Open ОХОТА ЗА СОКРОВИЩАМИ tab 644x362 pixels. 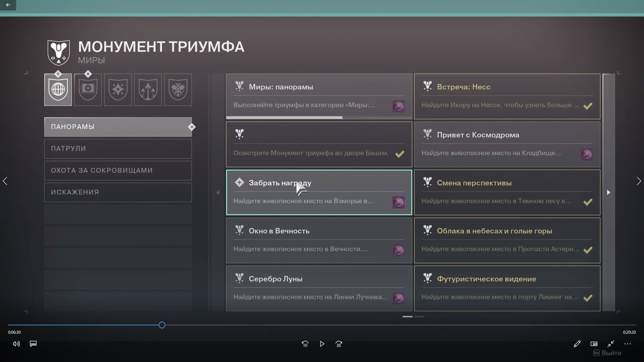point(118,171)
